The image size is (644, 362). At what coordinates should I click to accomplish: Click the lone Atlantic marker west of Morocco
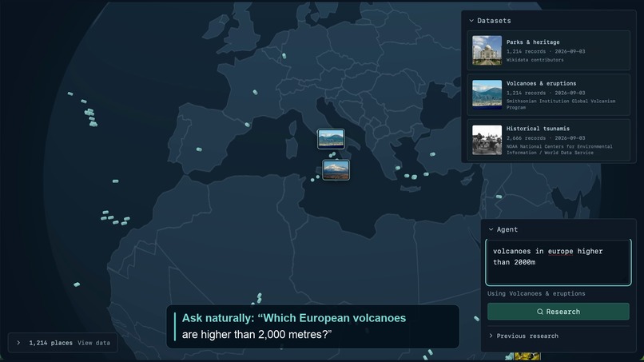115,181
